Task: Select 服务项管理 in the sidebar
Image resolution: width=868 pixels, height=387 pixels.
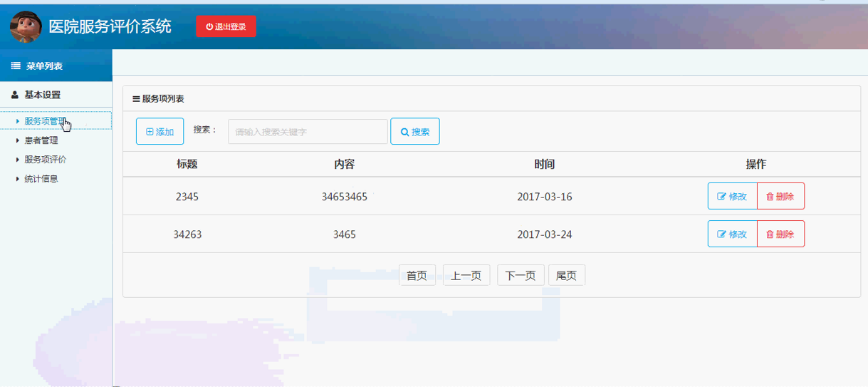Action: tap(56, 121)
